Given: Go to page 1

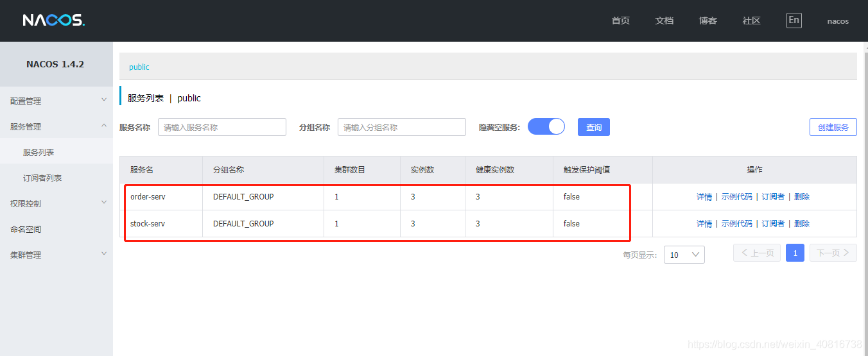Looking at the screenshot, I should (795, 253).
